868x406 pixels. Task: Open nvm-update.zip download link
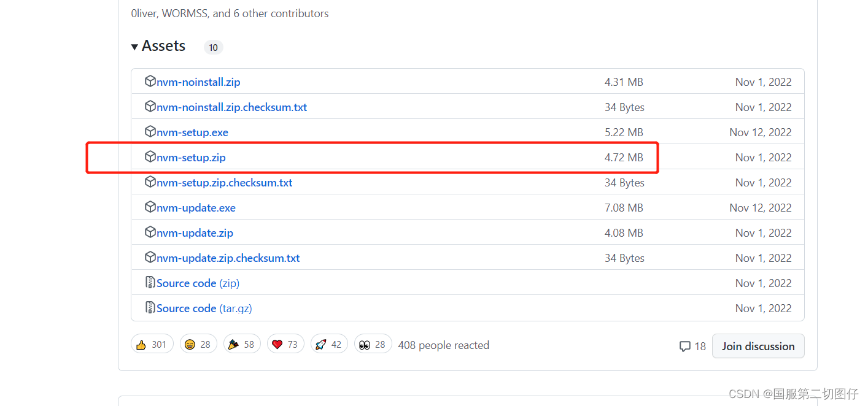(195, 233)
